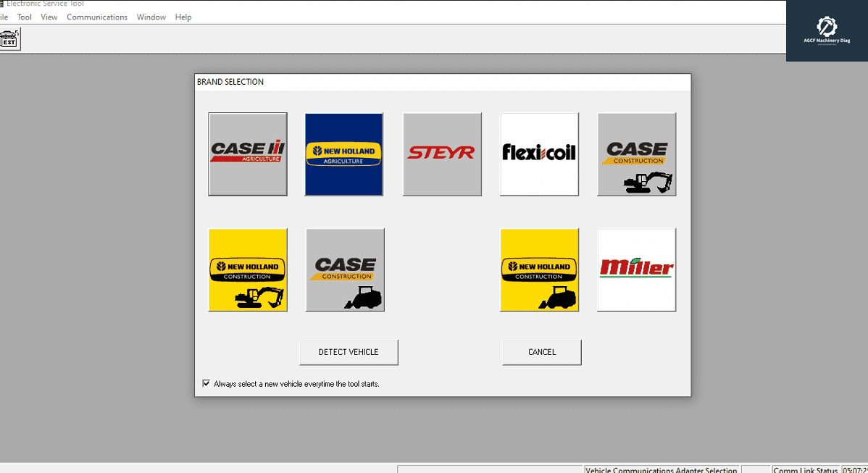
Task: Open the Window menu
Action: point(151,17)
